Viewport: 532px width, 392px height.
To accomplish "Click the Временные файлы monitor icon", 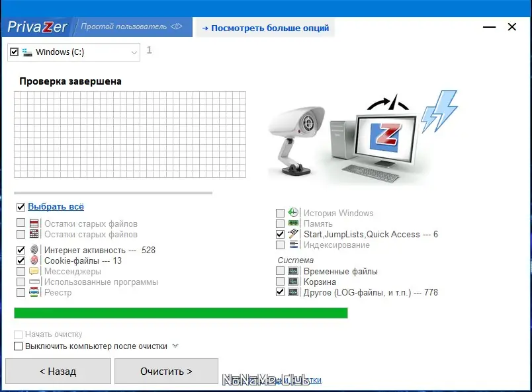I will 293,271.
